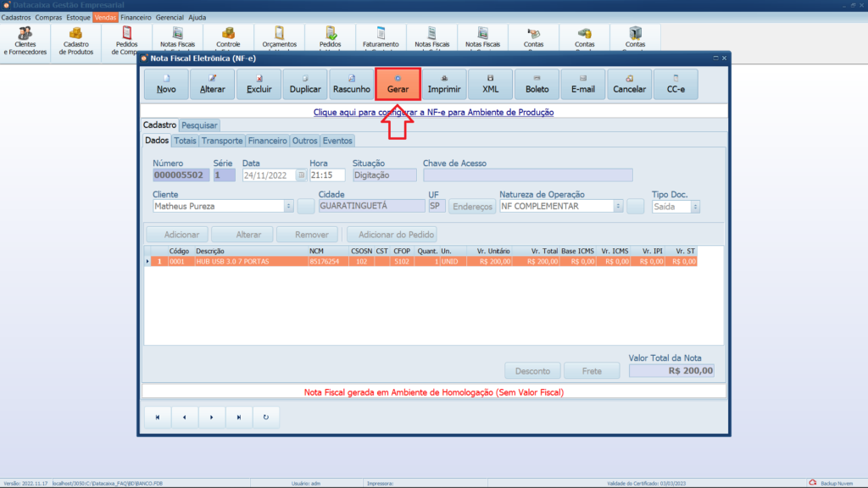Screen dimensions: 868x488
Task: Click the CC-e correction letter button
Action: (x=676, y=85)
